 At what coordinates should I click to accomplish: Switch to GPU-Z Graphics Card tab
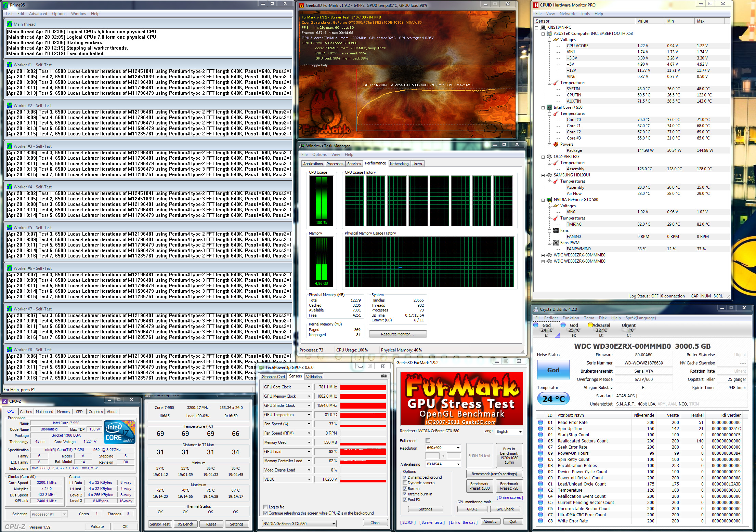[x=273, y=377]
